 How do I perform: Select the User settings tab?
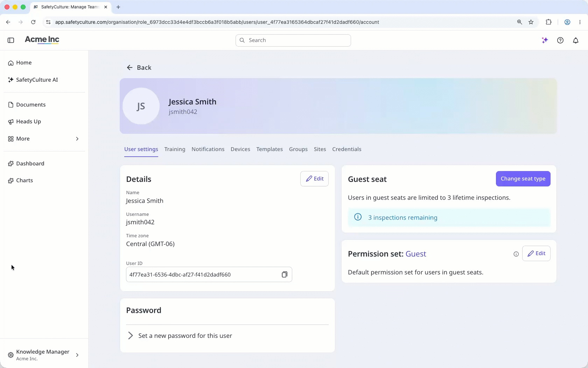point(141,149)
